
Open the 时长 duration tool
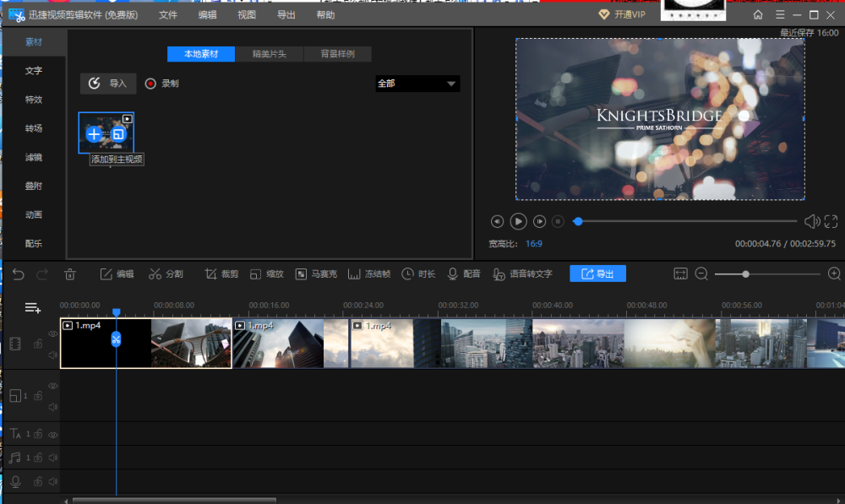pyautogui.click(x=418, y=274)
